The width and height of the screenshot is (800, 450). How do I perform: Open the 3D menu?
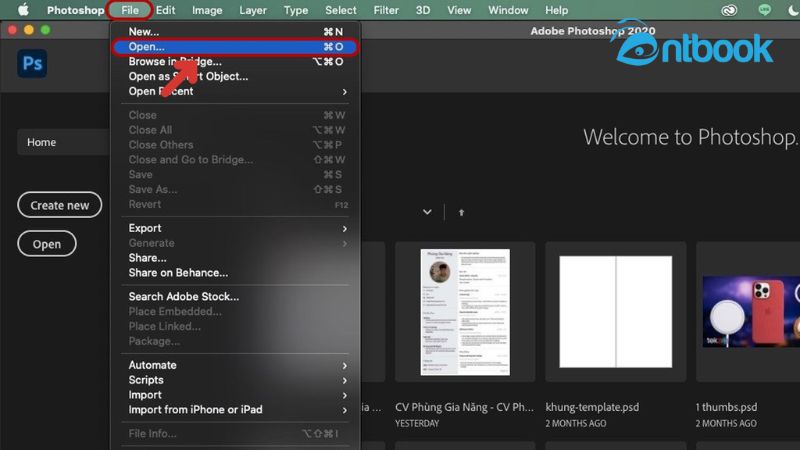[422, 10]
